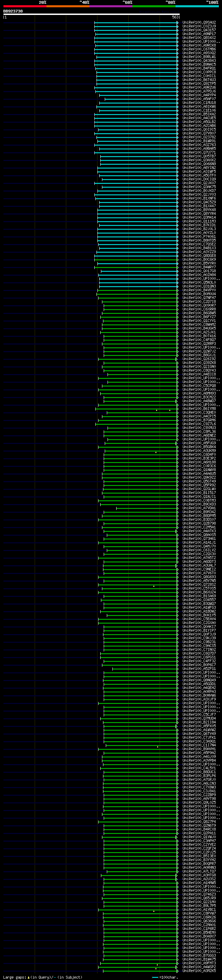Open hit UniRef100_B5IKA2
Screen dimensions: 222x980
199,114
